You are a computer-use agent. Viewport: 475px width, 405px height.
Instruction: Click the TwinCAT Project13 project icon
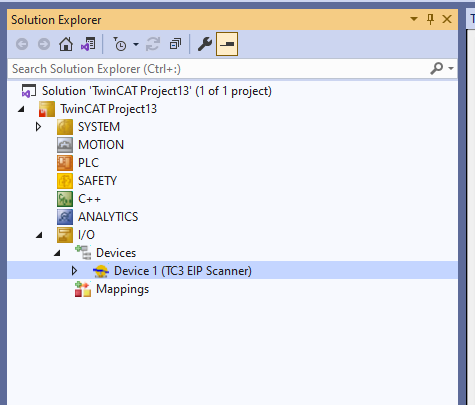47,109
